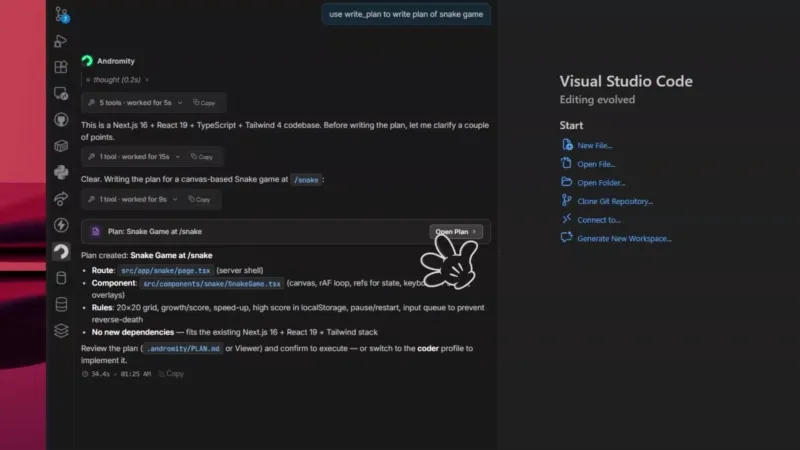Open the 3D box container icon view

click(x=61, y=146)
